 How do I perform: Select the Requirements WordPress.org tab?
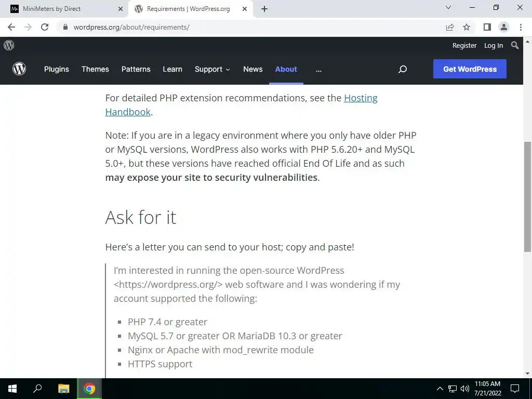188,9
